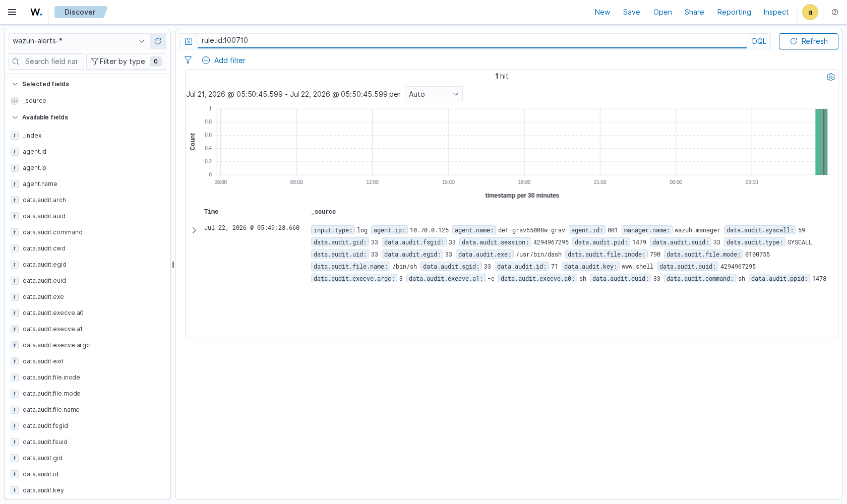Click Share in the top menu
847x504 pixels.
694,12
